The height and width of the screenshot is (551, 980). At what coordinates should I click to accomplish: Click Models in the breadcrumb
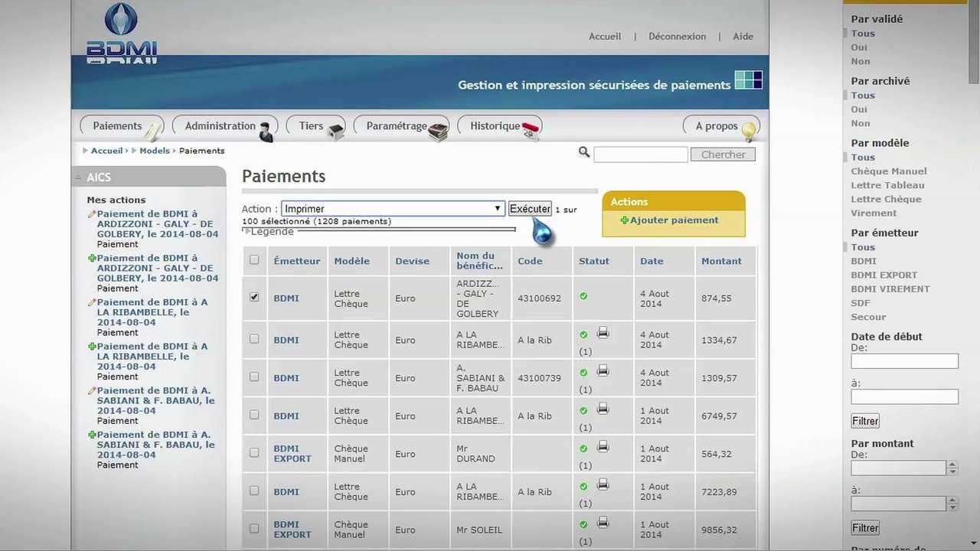pos(155,151)
